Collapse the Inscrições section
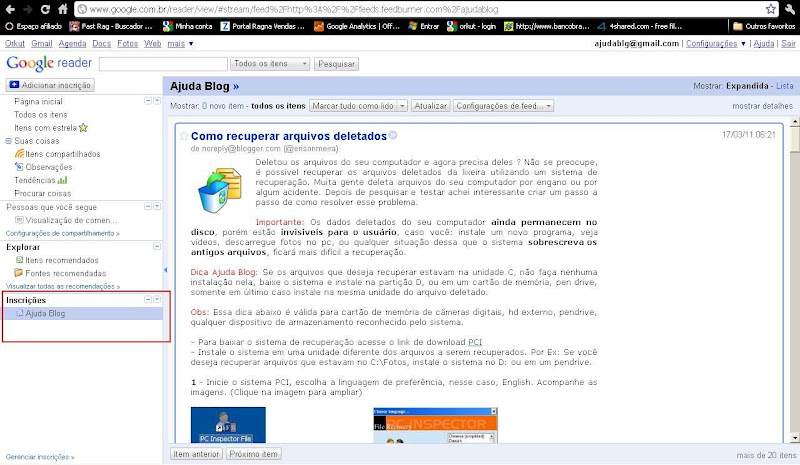Viewport: 800px width, 465px height. (148, 300)
